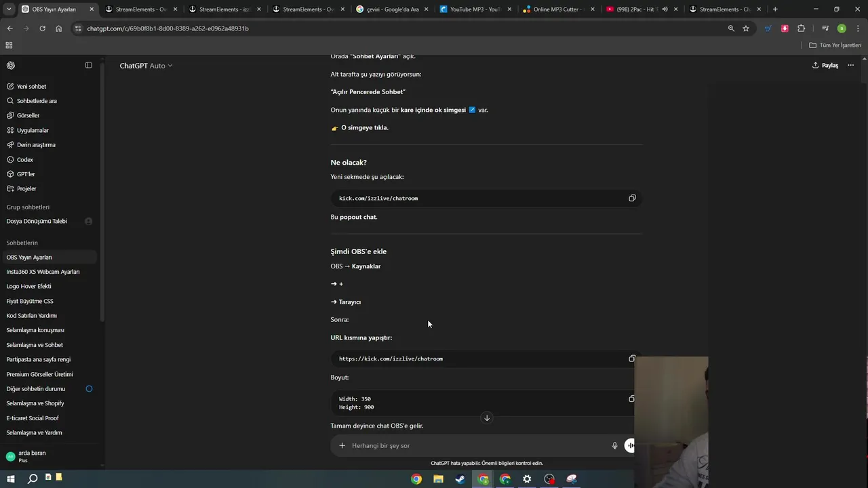Copy the kick.com/izzlive/chatroom code block
868x488 pixels.
pos(632,198)
